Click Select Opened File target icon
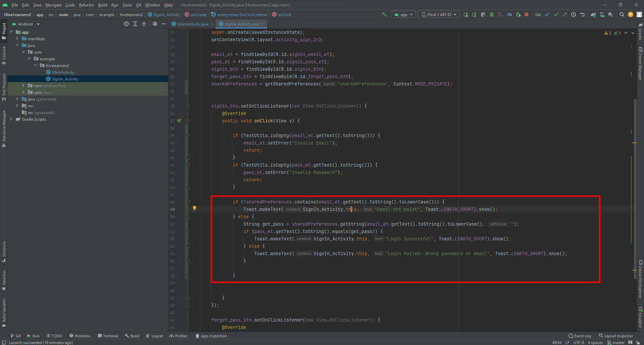This screenshot has width=644, height=345. tap(126, 24)
